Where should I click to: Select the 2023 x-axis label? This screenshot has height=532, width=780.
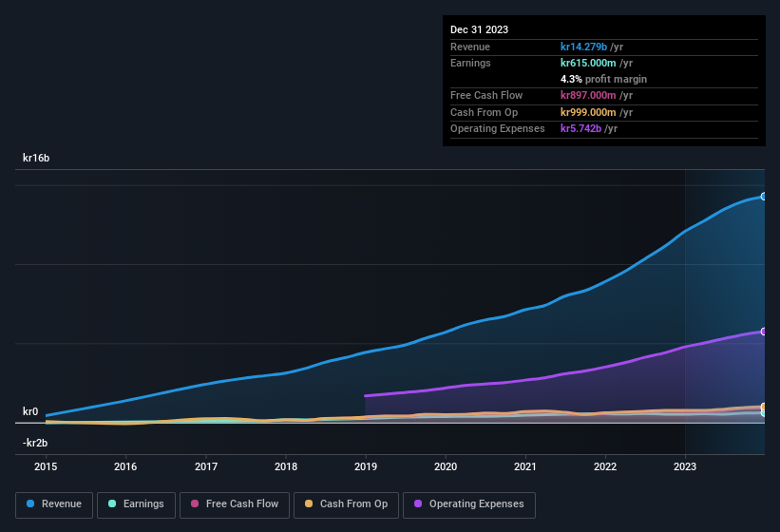click(685, 466)
